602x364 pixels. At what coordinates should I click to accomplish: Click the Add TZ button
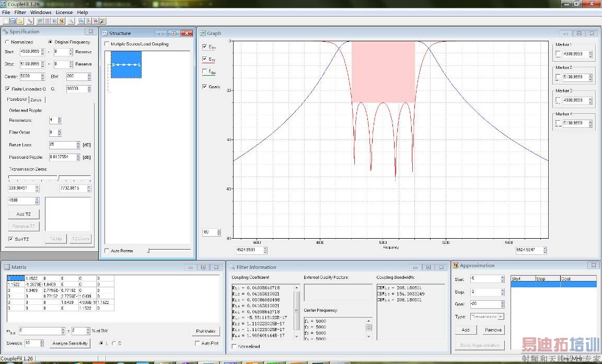24,214
